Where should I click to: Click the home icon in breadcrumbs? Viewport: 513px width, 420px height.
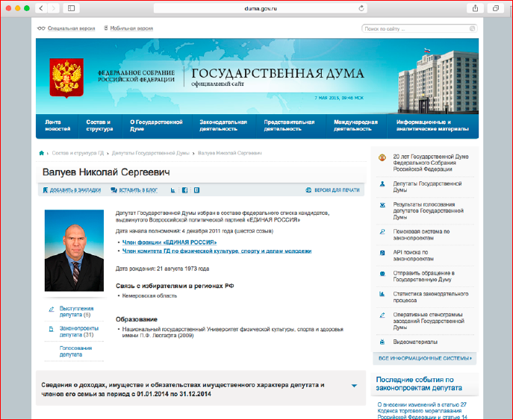[42, 153]
